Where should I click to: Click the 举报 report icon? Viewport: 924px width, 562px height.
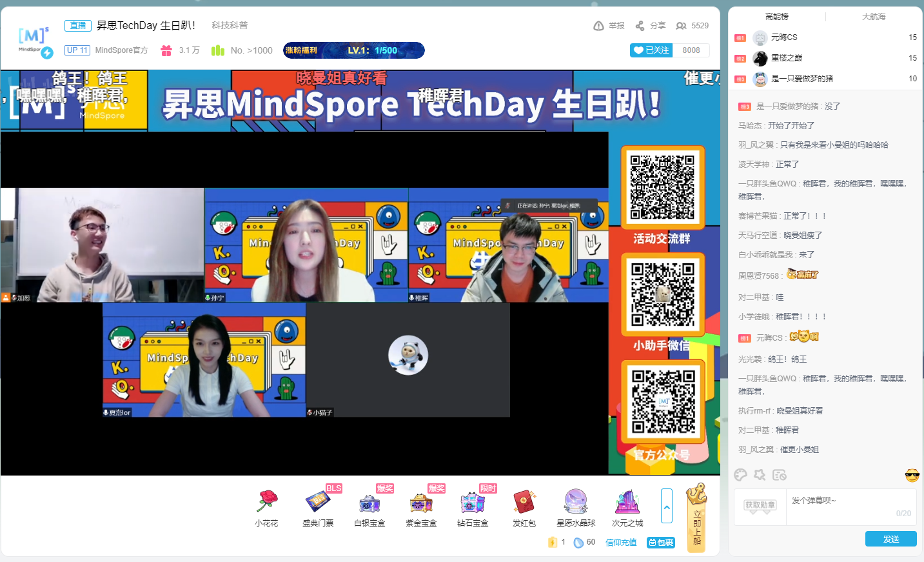(x=598, y=26)
